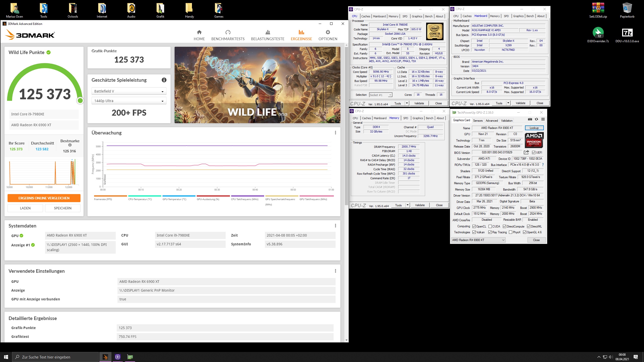Expand the Battlefield V game dropdown

click(129, 91)
